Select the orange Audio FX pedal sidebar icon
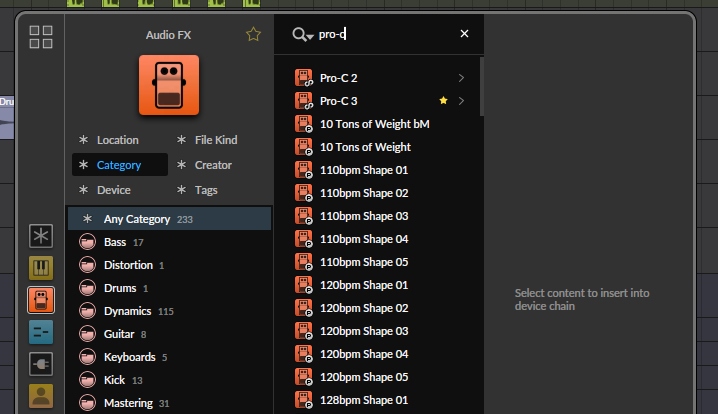 pyautogui.click(x=41, y=300)
